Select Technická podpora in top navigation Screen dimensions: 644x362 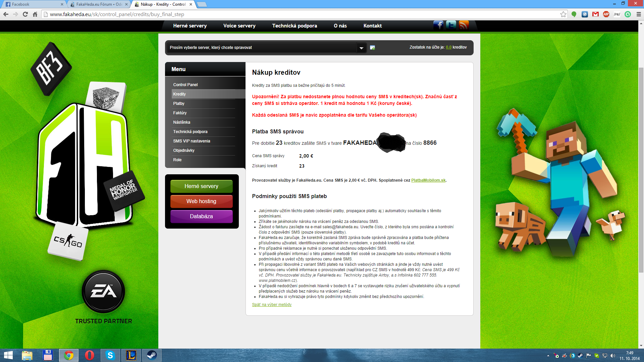[294, 26]
